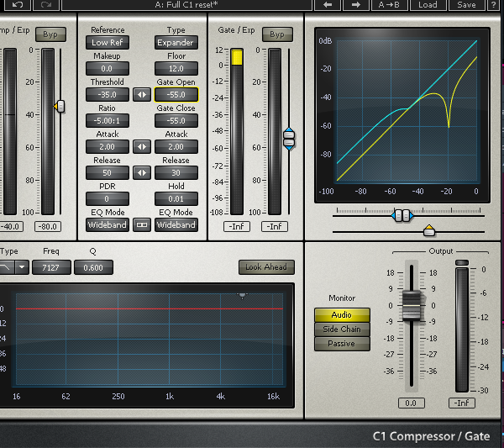Viewport: 504px width, 448px height.
Task: Toggle the Gate / Exp Byp bypass button
Action: point(277,34)
